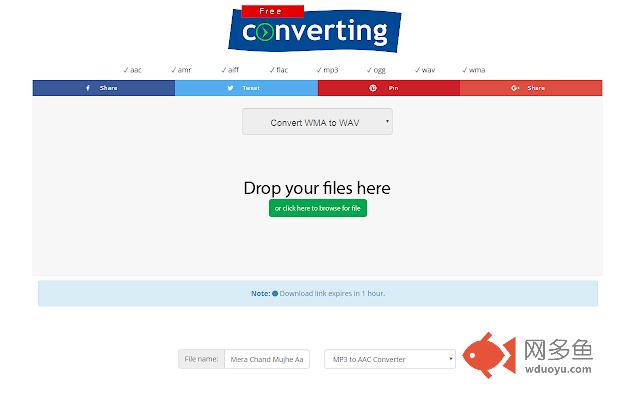Click the blue info icon in Note

(275, 293)
